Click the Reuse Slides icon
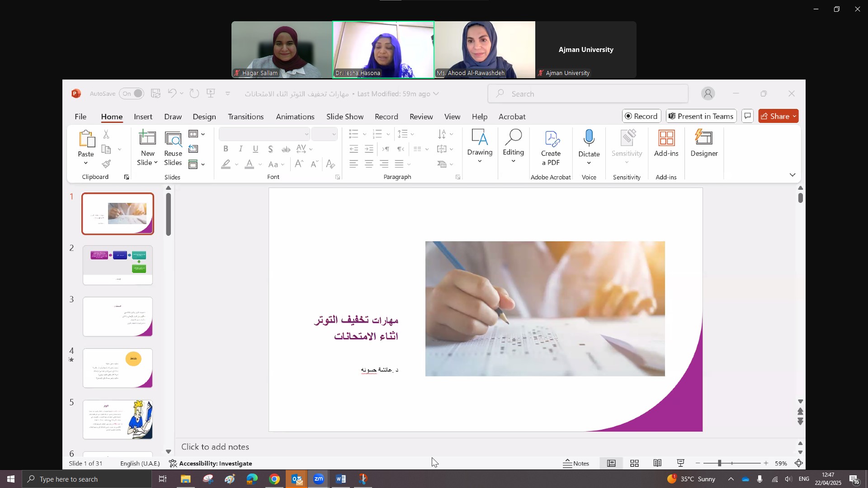 coord(173,139)
